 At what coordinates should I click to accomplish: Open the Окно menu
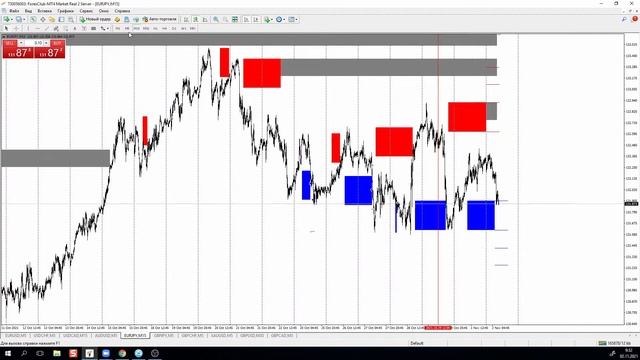[x=104, y=11]
